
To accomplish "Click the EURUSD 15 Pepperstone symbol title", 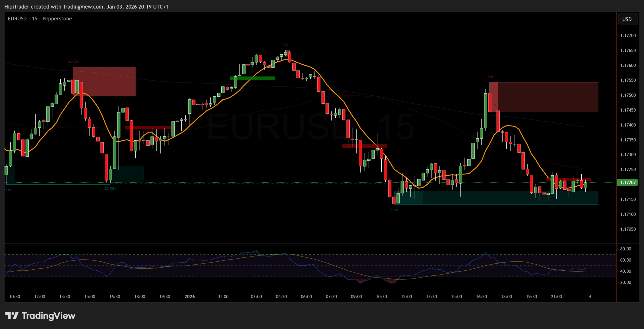I will (x=40, y=19).
